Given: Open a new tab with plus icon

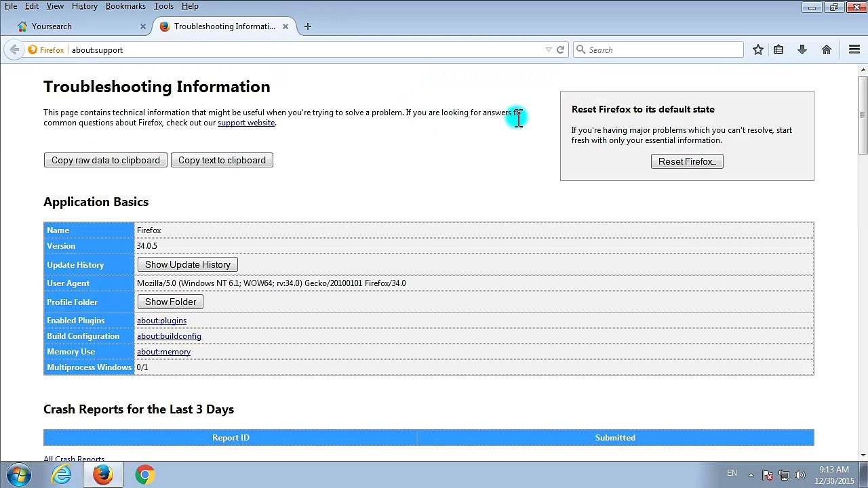Looking at the screenshot, I should click(x=308, y=26).
